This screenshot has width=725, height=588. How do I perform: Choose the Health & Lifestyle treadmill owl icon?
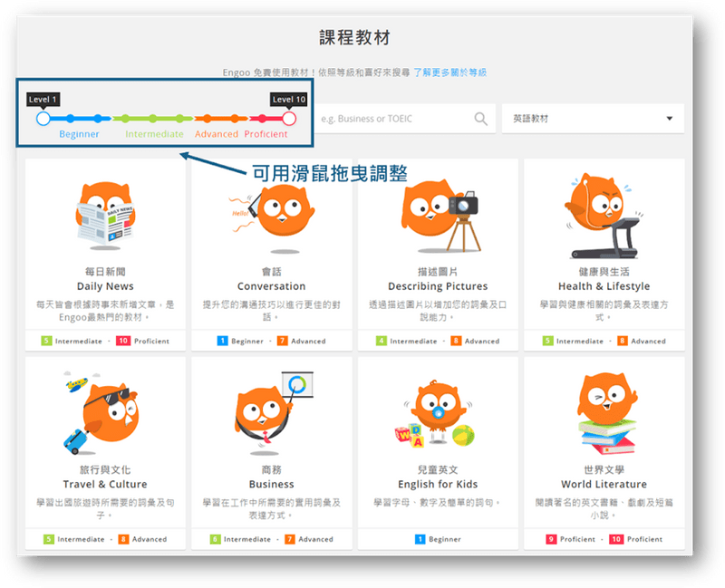tap(604, 212)
